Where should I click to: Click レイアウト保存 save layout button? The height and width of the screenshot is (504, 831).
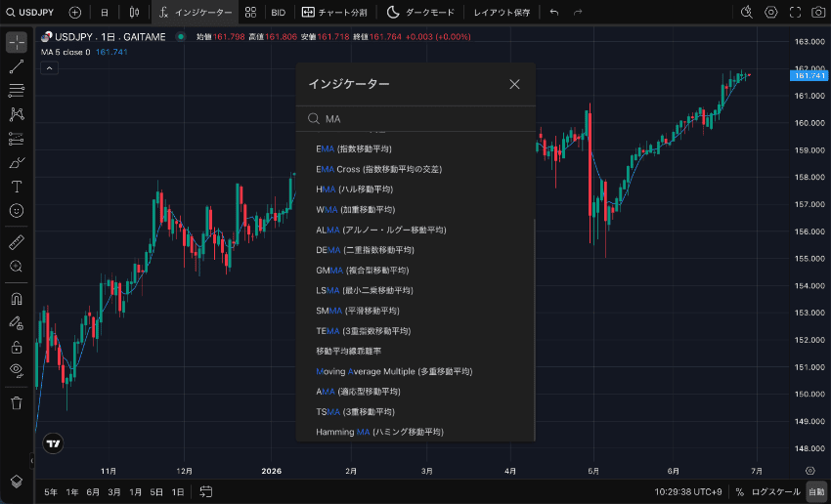tap(502, 12)
